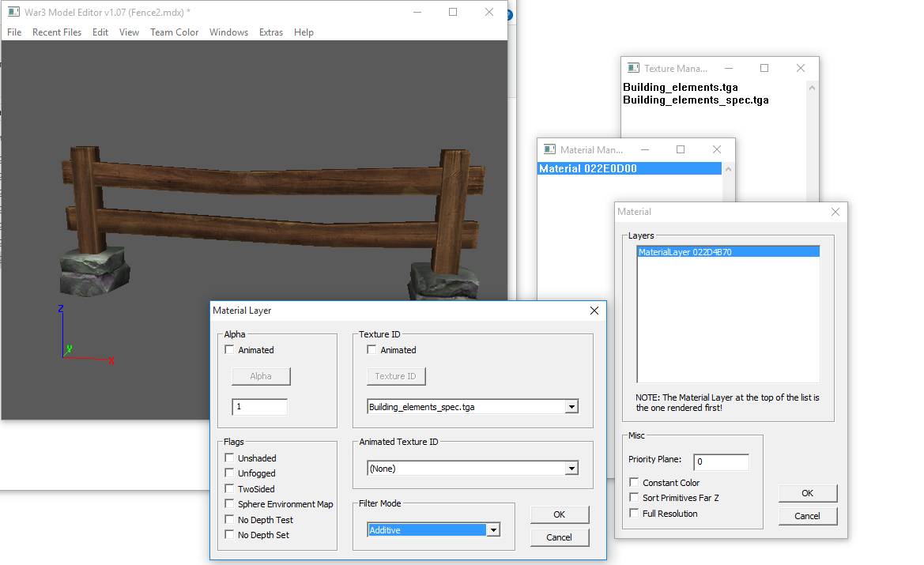Viewport: 924px width, 565px height.
Task: Open the Help menu
Action: click(304, 32)
